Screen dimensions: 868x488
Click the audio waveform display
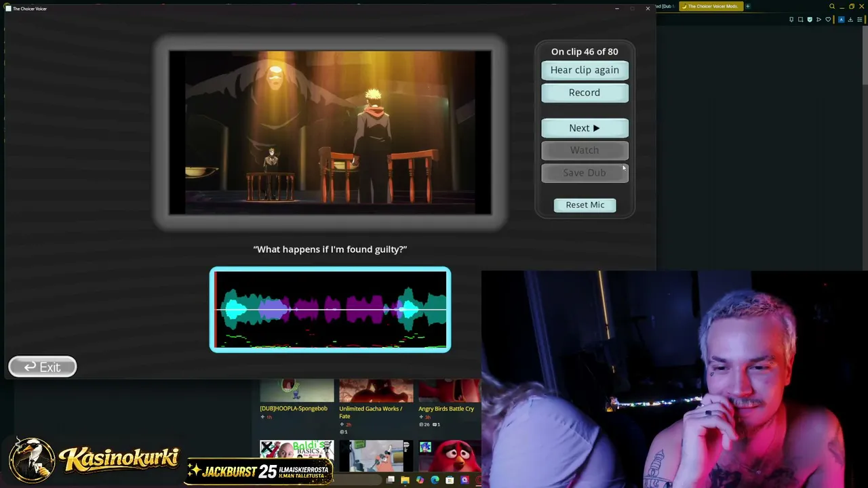pos(330,310)
